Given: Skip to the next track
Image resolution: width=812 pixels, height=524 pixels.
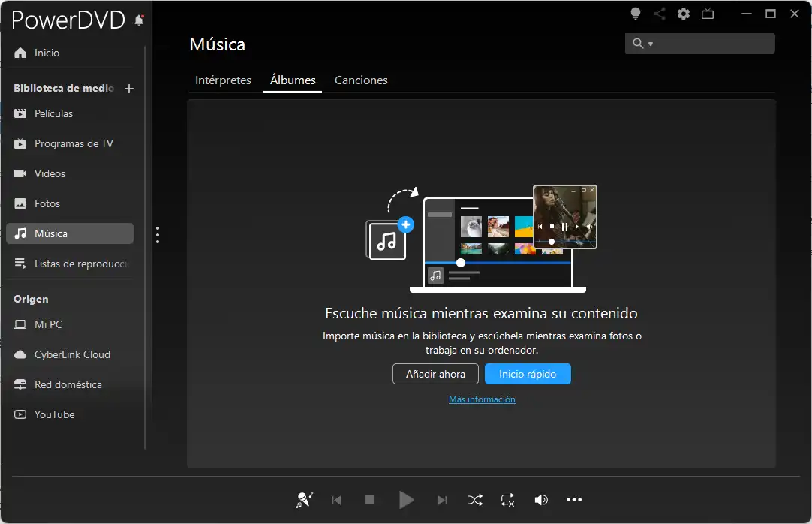Looking at the screenshot, I should [442, 500].
